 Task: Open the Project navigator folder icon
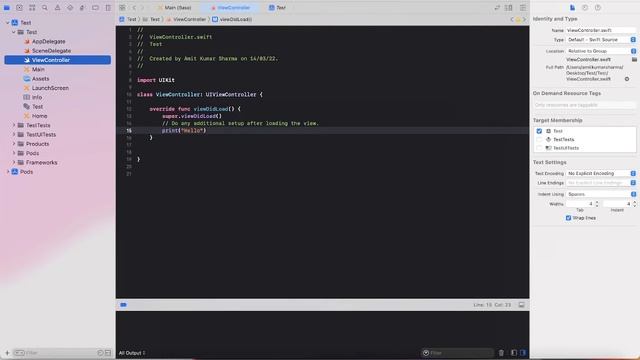coord(7,8)
